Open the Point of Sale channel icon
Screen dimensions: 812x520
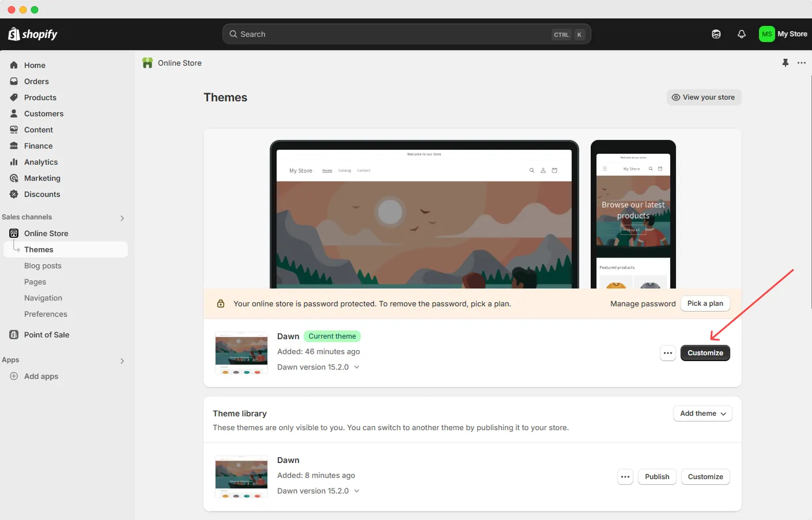[13, 335]
